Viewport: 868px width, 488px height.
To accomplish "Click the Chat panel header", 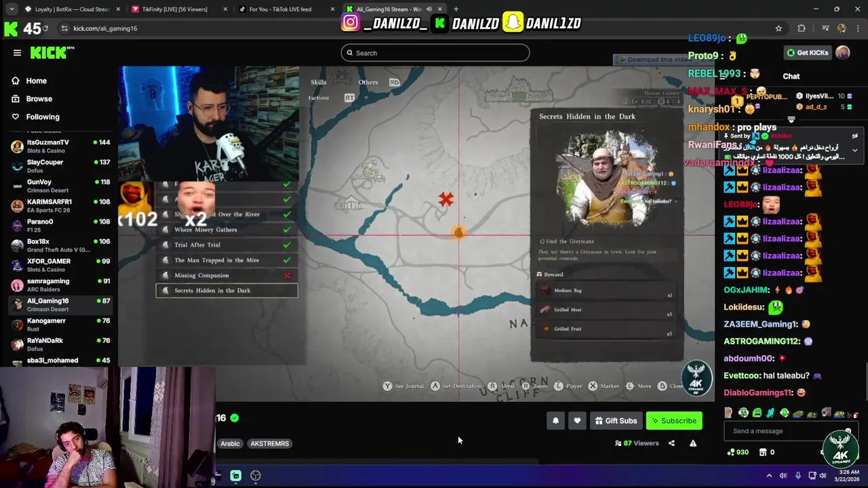I will (x=791, y=77).
